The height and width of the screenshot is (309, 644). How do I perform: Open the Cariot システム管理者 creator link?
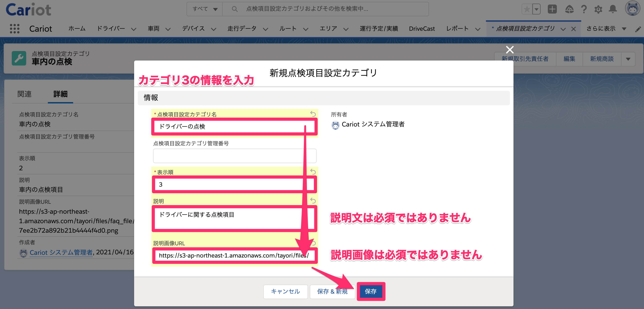coord(61,253)
